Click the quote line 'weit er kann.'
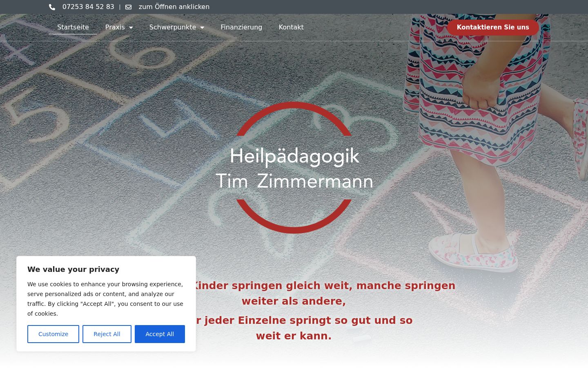This screenshot has width=588, height=368. (x=294, y=336)
